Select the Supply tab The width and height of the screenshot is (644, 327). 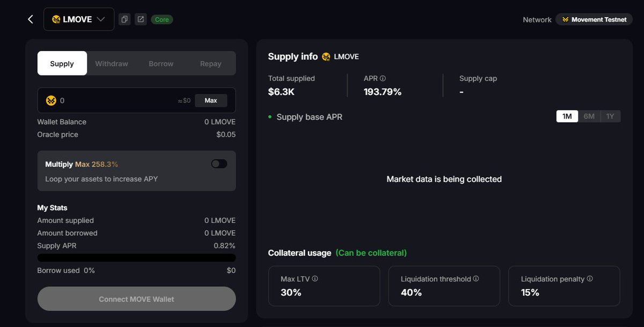pyautogui.click(x=62, y=63)
